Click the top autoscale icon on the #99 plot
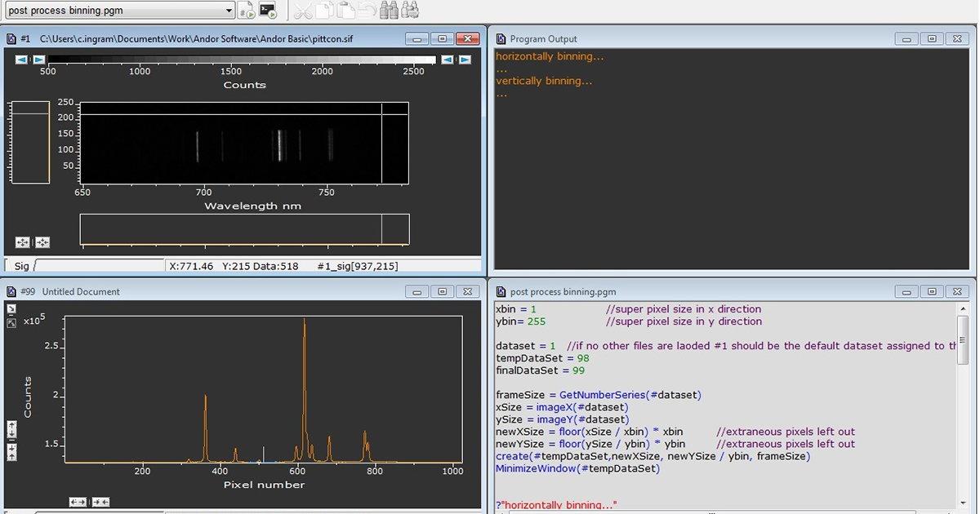This screenshot has height=514, width=980. (11, 309)
